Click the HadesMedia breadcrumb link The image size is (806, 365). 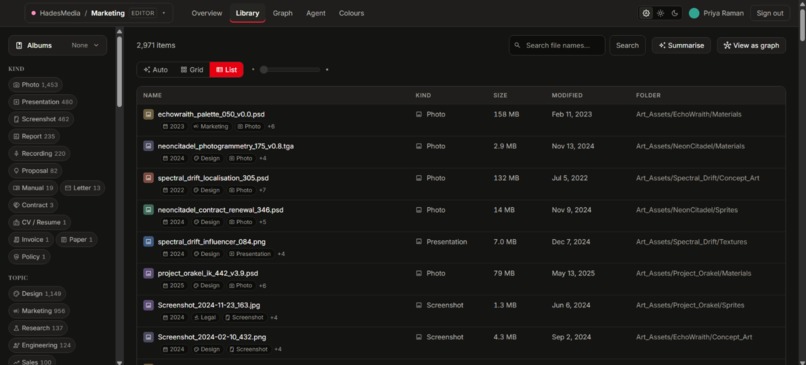(60, 13)
